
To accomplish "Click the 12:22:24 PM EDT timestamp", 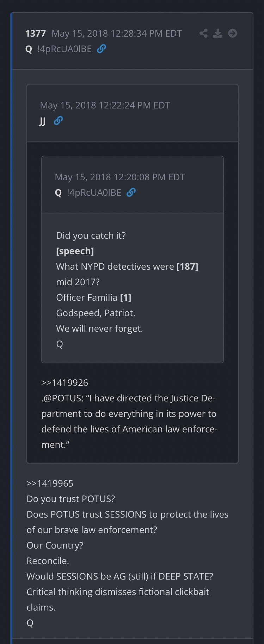I will point(105,105).
